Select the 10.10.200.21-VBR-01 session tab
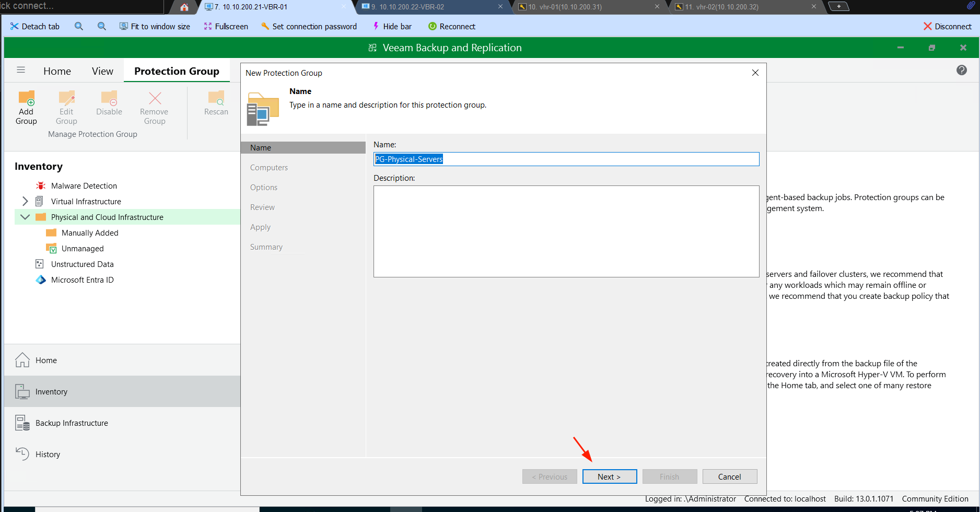Screen dimensions: 980x512 point(276,7)
